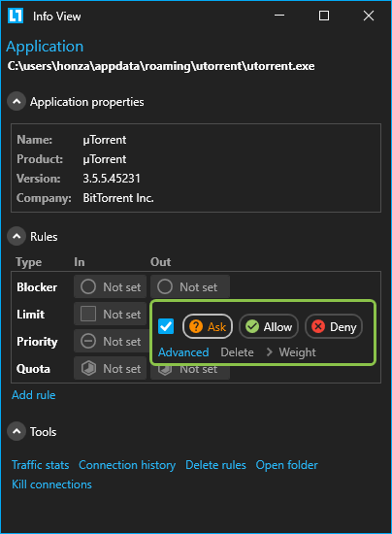
Task: Toggle the inbound Limit checkbox
Action: point(88,314)
